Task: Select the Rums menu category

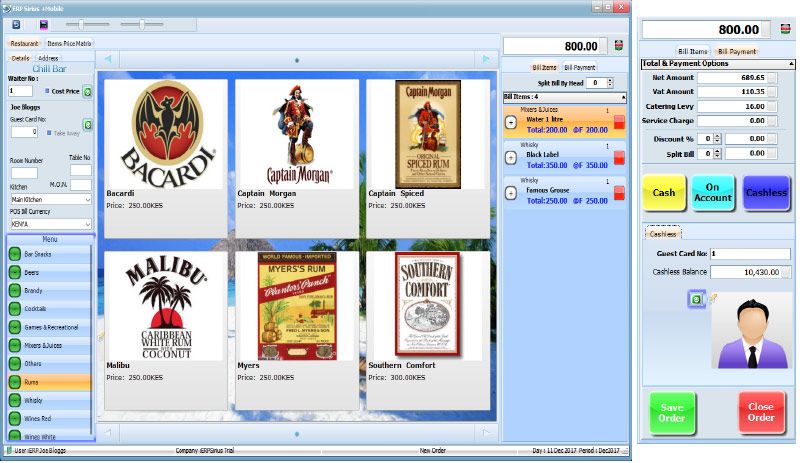Action: click(x=49, y=382)
